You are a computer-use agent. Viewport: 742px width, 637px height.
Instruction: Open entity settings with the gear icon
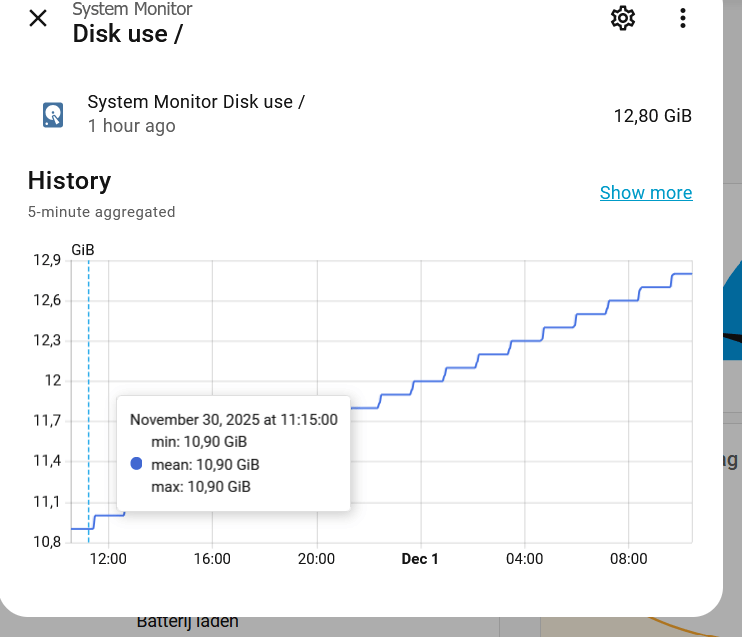623,18
